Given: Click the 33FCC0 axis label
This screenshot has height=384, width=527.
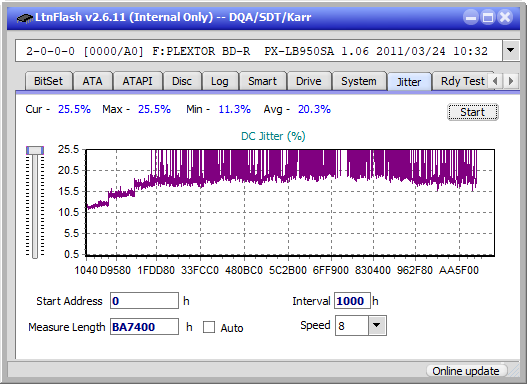Looking at the screenshot, I should coord(200,270).
